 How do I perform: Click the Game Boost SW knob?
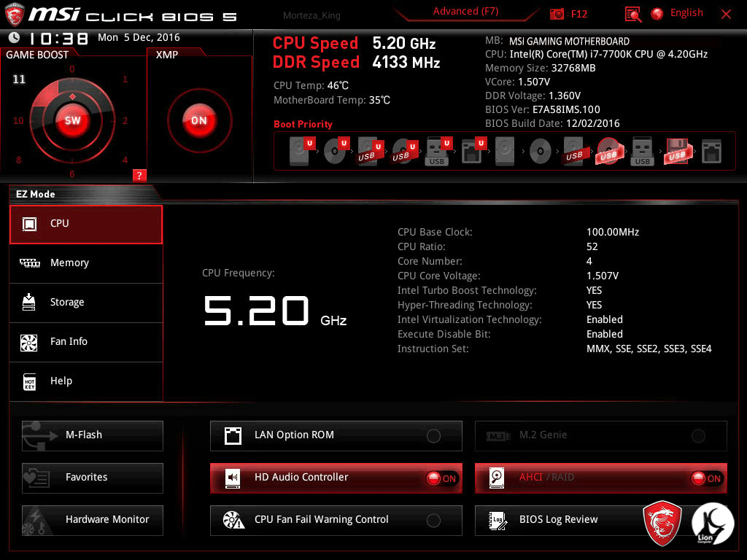(x=72, y=120)
